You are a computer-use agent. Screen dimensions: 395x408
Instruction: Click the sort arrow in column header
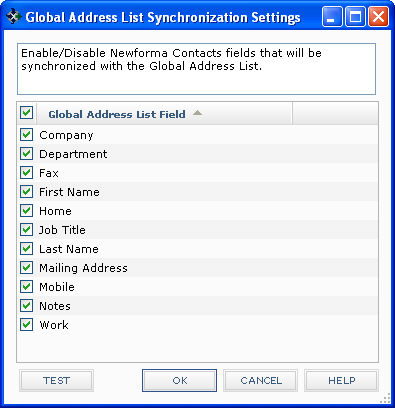coord(197,113)
